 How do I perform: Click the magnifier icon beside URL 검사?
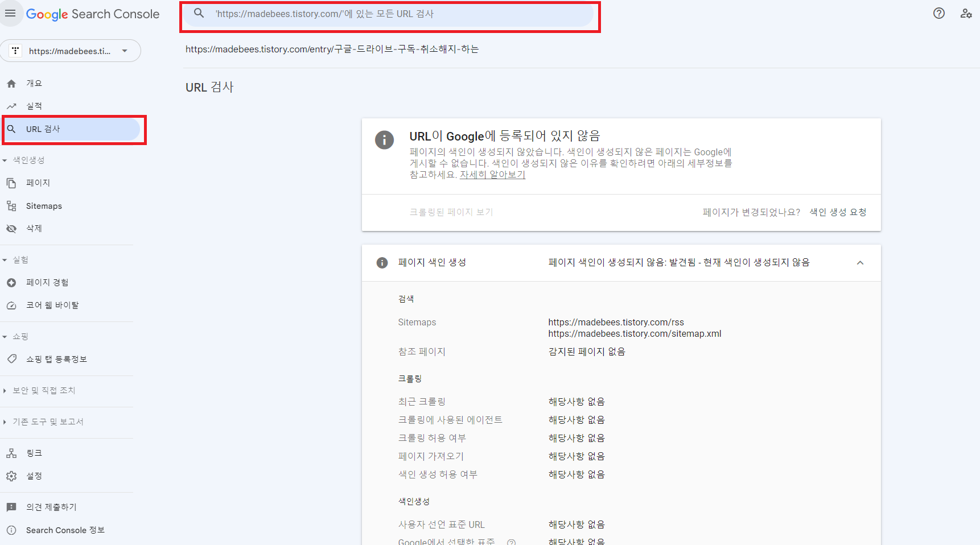[x=11, y=129]
